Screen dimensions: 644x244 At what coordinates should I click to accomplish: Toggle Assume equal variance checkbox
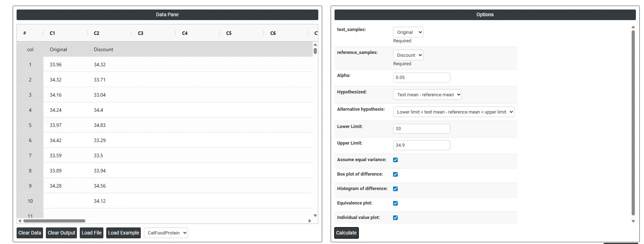395,160
